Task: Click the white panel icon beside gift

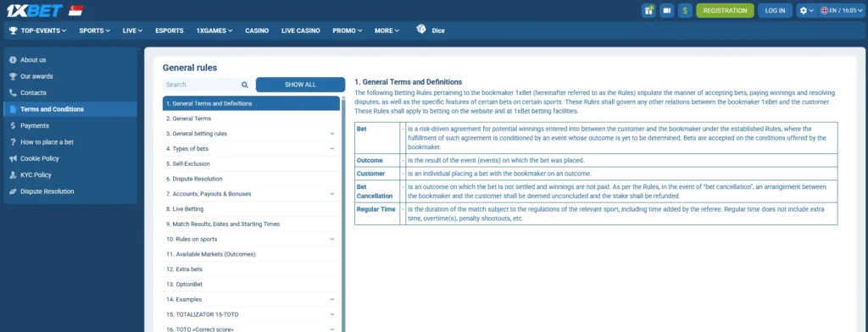Action: pyautogui.click(x=667, y=10)
